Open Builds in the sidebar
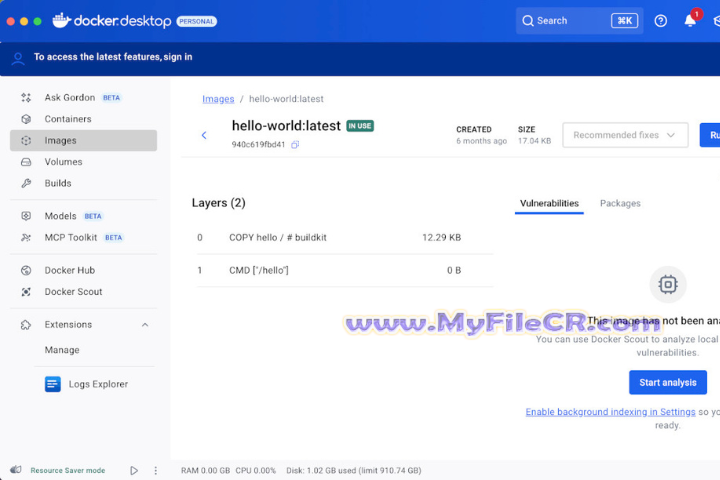 click(84, 183)
